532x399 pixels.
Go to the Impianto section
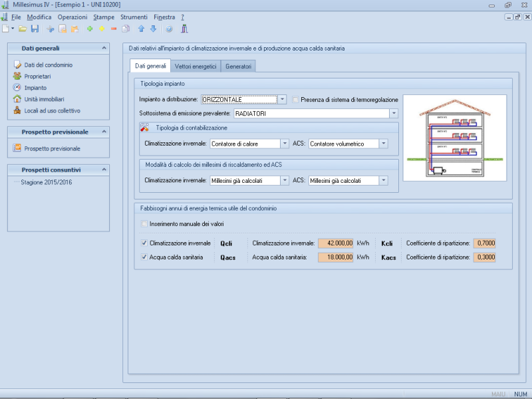35,88
